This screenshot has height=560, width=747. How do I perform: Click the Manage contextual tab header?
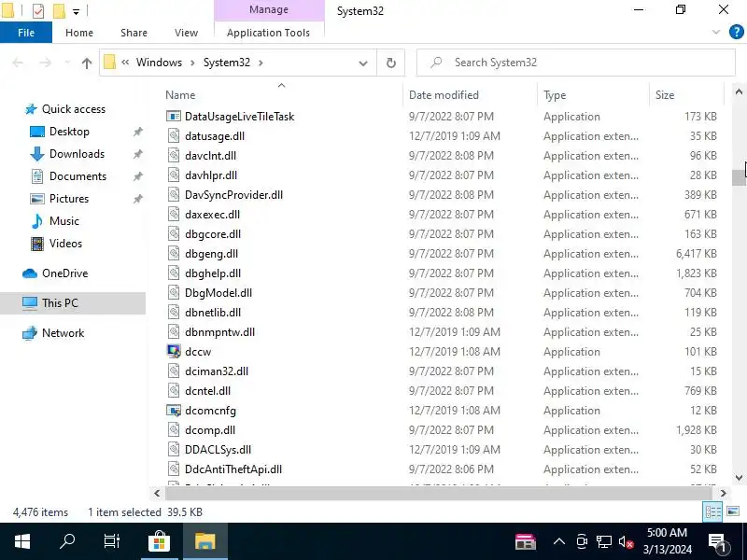[269, 9]
